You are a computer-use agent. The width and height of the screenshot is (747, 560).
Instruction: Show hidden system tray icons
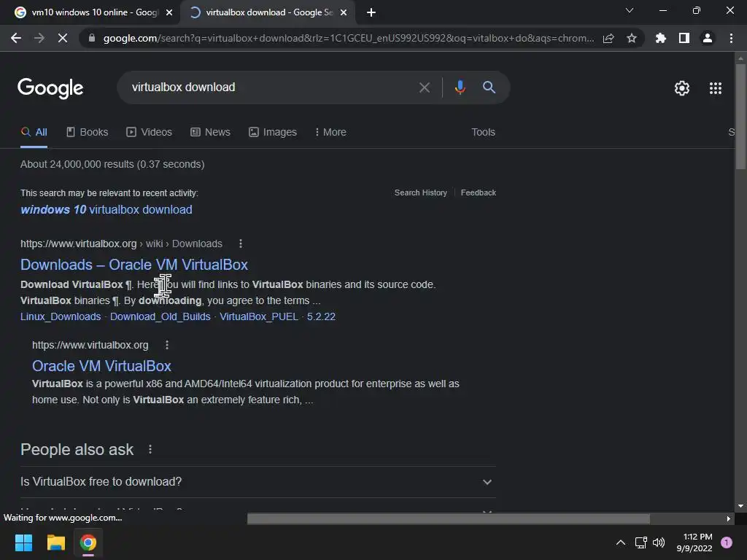621,542
